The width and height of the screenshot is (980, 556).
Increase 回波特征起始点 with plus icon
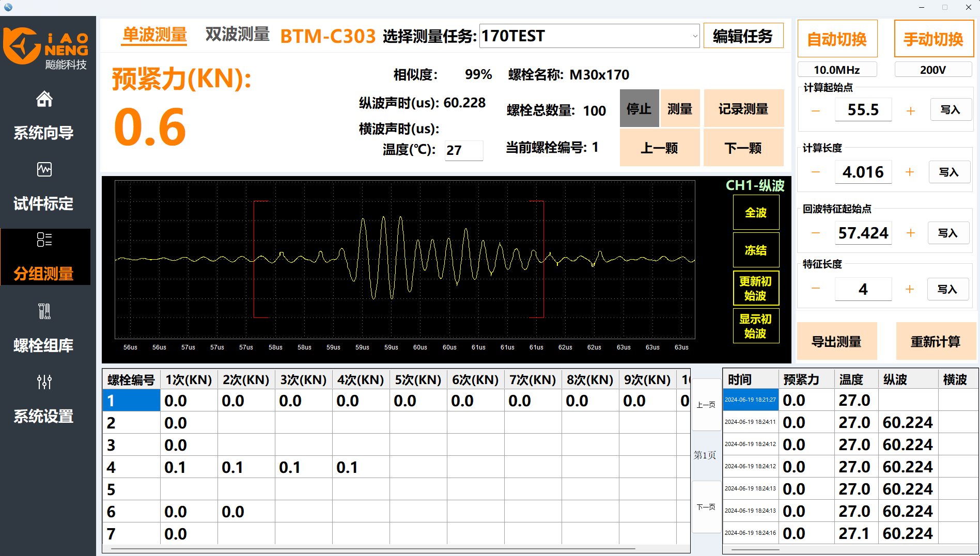click(x=911, y=233)
